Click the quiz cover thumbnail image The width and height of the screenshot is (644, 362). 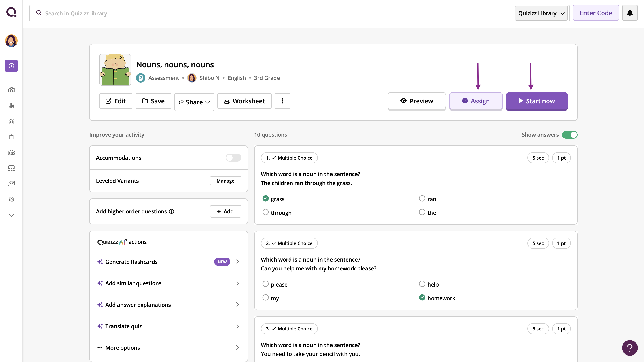pos(115,70)
